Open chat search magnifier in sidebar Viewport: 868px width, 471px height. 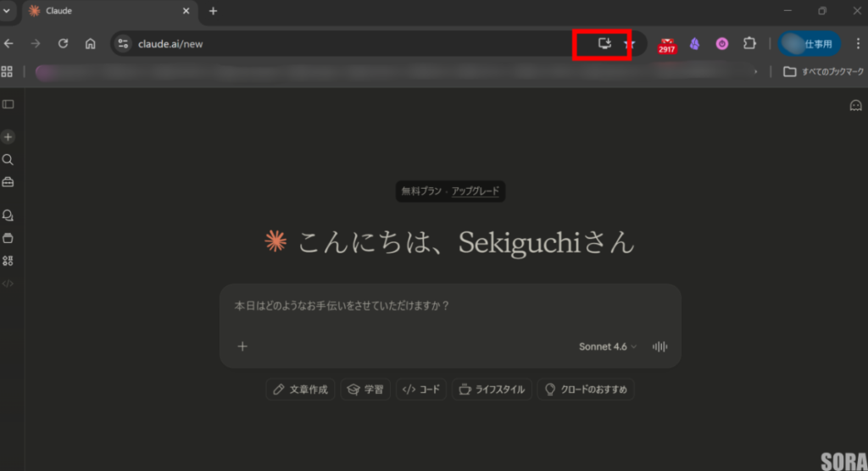[8, 160]
